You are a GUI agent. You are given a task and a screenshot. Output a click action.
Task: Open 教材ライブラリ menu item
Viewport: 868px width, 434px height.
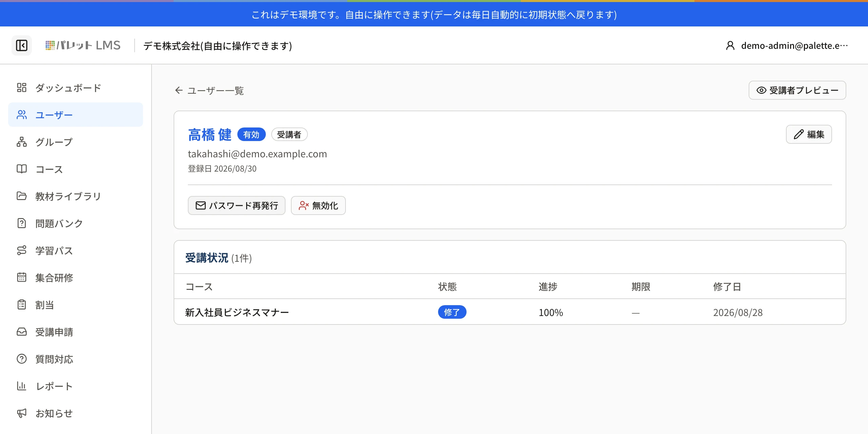(x=76, y=196)
